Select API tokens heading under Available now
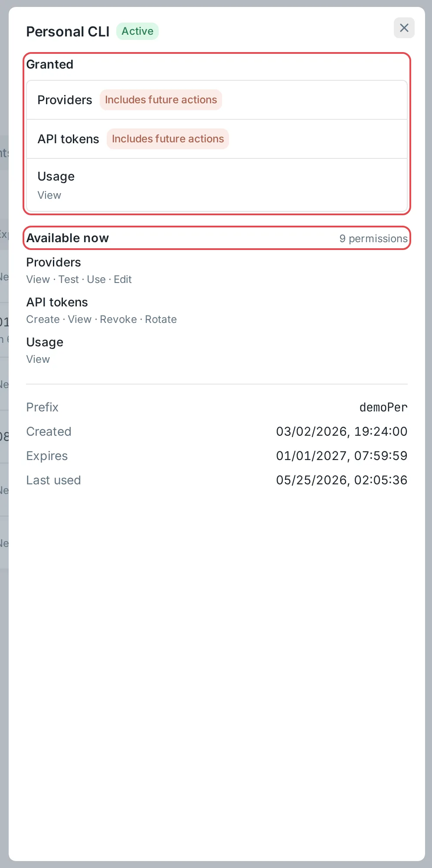The image size is (432, 868). pos(57,302)
